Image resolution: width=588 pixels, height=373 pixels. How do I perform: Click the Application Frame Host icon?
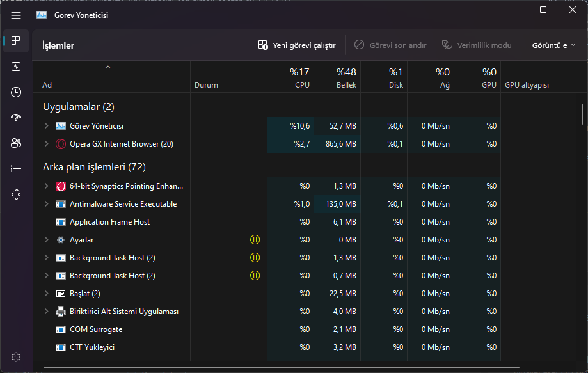coord(60,222)
